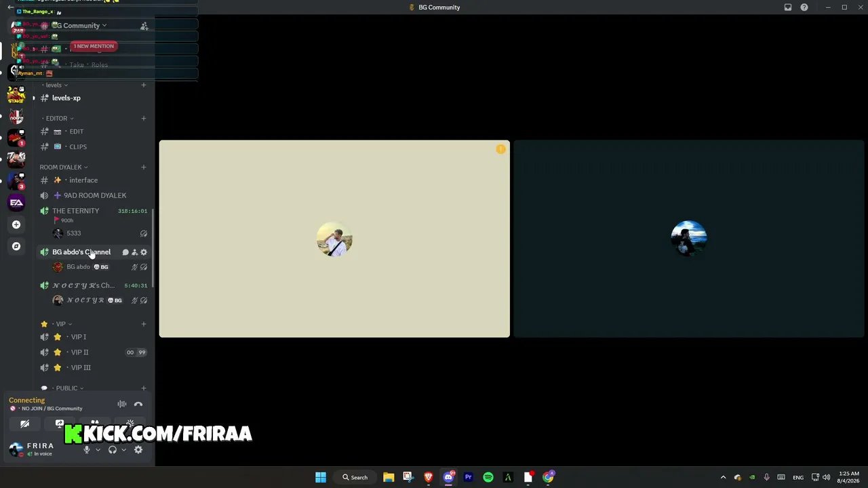The width and height of the screenshot is (868, 488).
Task: Open the Help icon in title bar
Action: [x=804, y=7]
